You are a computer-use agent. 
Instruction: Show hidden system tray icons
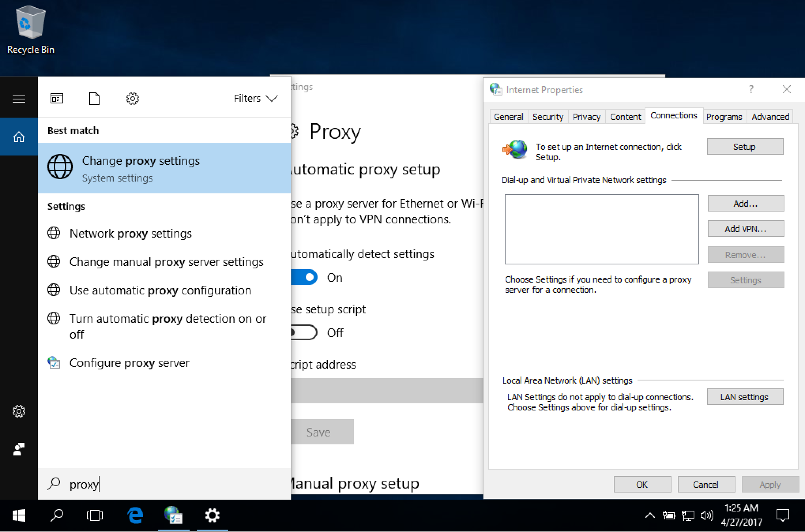pyautogui.click(x=650, y=515)
